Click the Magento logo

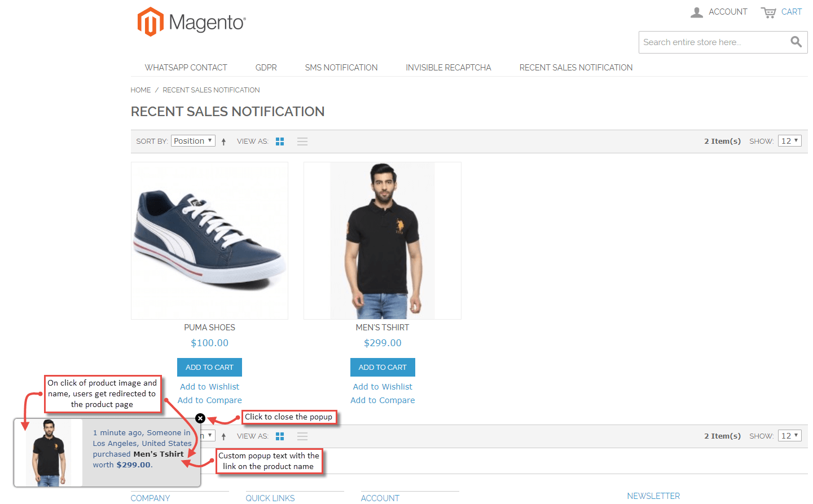[192, 22]
